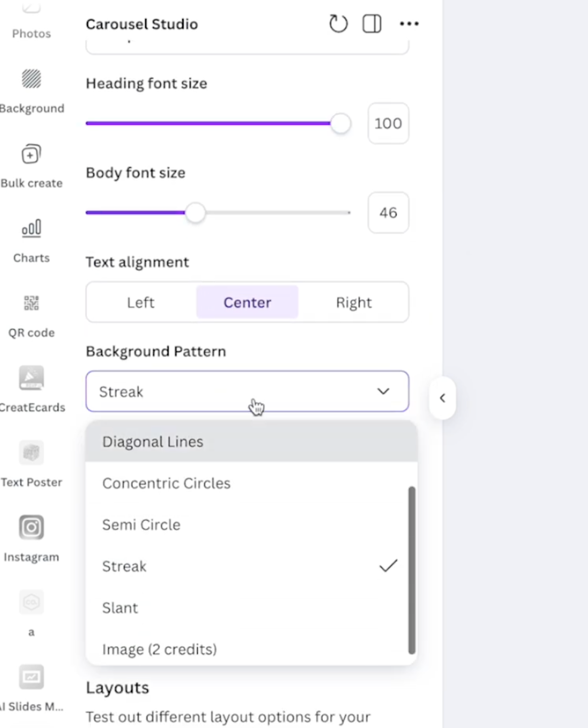The width and height of the screenshot is (588, 728).
Task: Set text alignment to Left
Action: [x=141, y=302]
